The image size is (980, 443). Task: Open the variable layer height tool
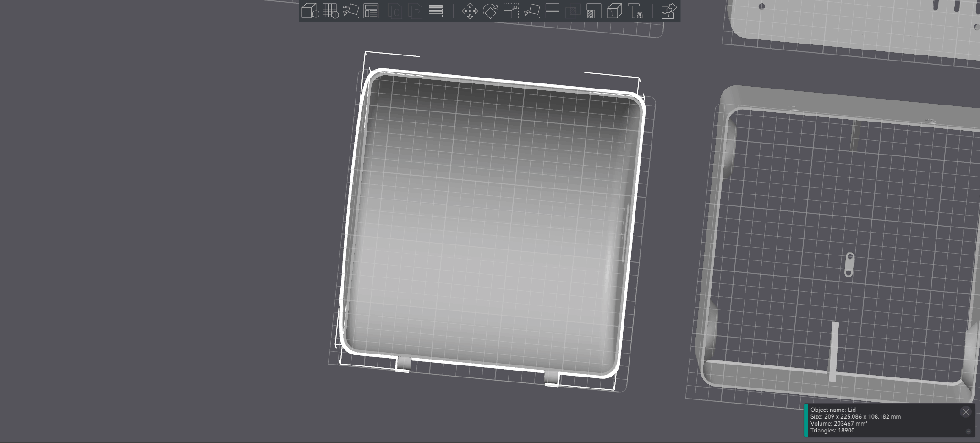[435, 11]
